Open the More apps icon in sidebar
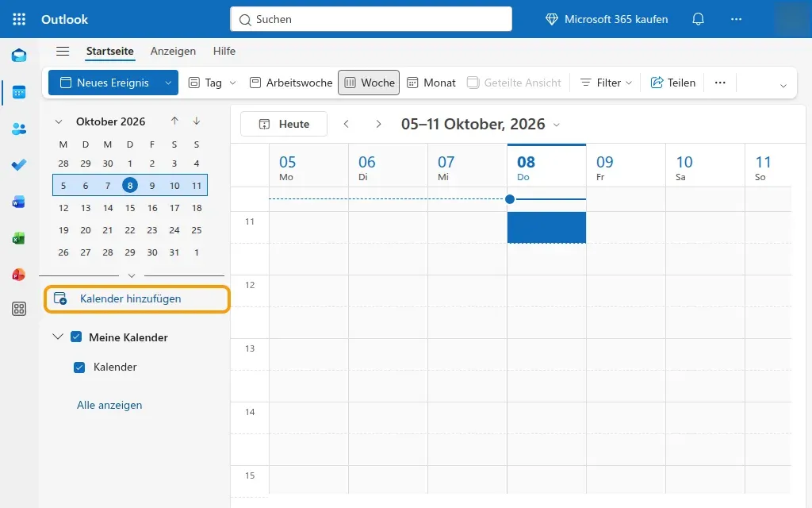812x508 pixels. click(x=19, y=309)
